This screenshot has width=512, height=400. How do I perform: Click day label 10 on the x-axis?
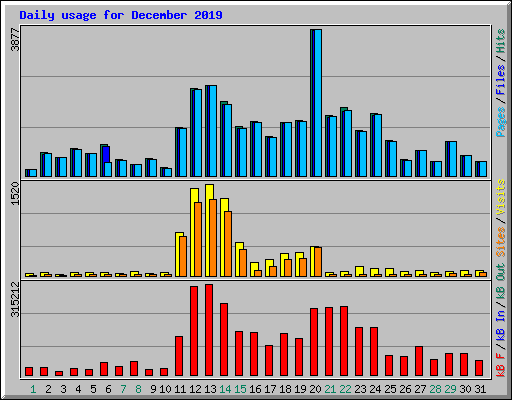[165, 389]
